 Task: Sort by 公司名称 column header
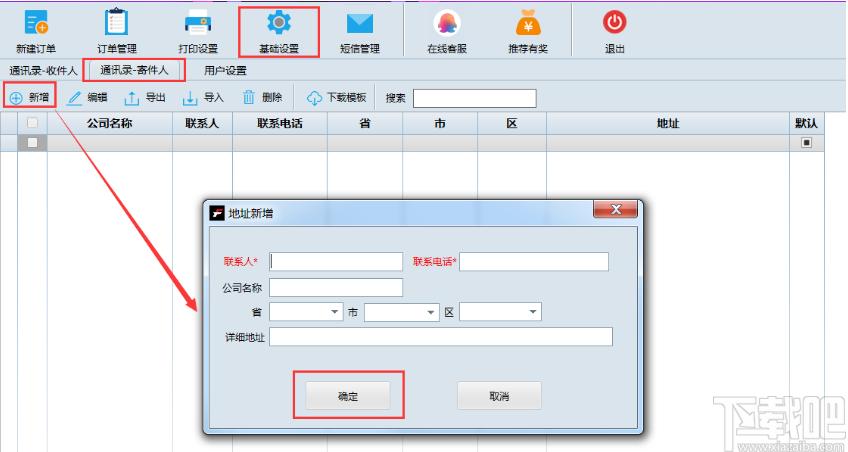(110, 123)
